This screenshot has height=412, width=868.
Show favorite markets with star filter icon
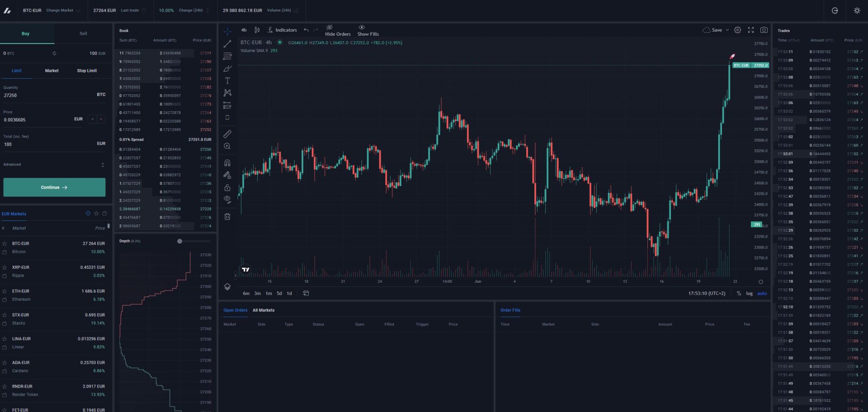coord(96,214)
